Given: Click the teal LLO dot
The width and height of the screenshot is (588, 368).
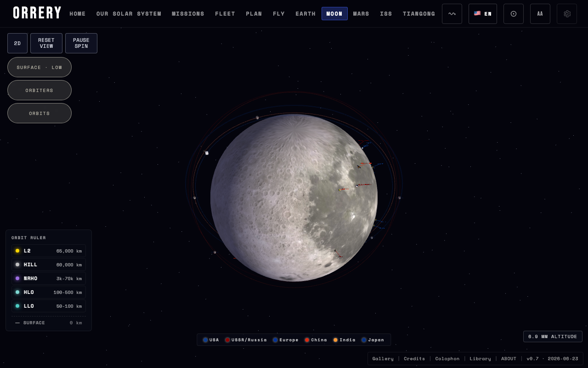Looking at the screenshot, I should click(x=17, y=306).
